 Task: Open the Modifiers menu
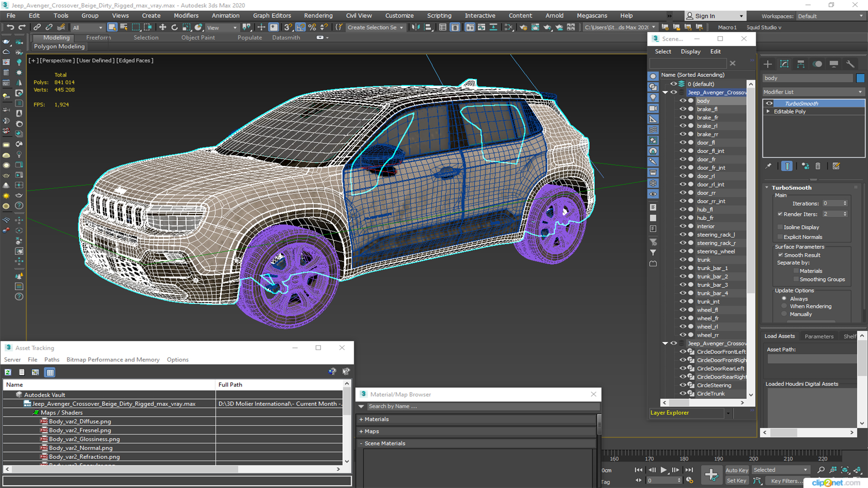tap(186, 15)
